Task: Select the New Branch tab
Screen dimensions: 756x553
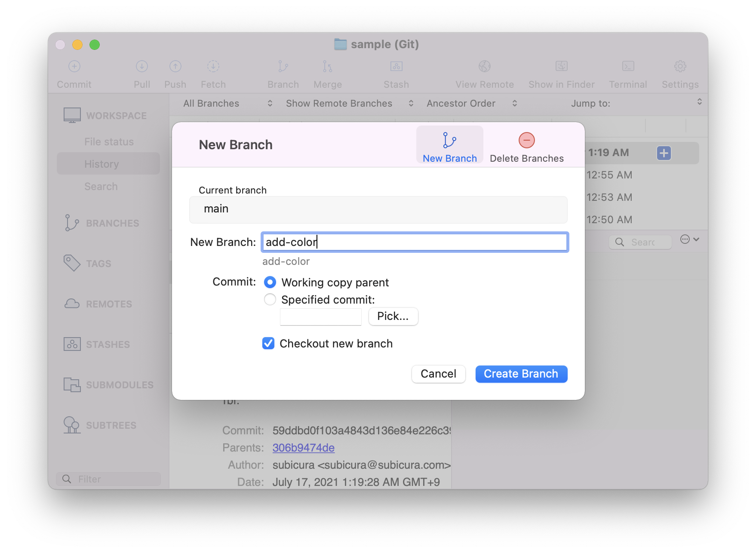Action: 449,147
